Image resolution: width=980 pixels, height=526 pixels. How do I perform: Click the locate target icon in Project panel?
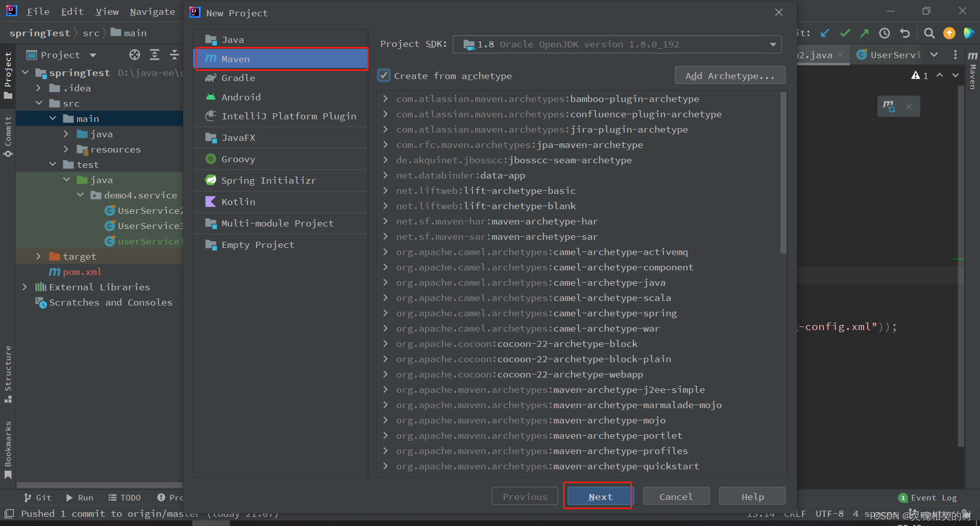[135, 55]
